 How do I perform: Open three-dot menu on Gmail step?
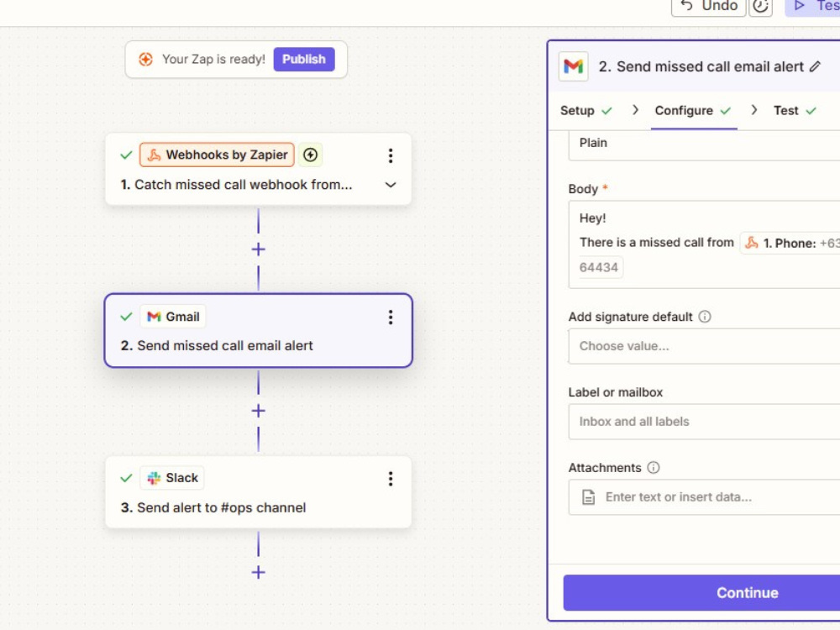pyautogui.click(x=391, y=318)
